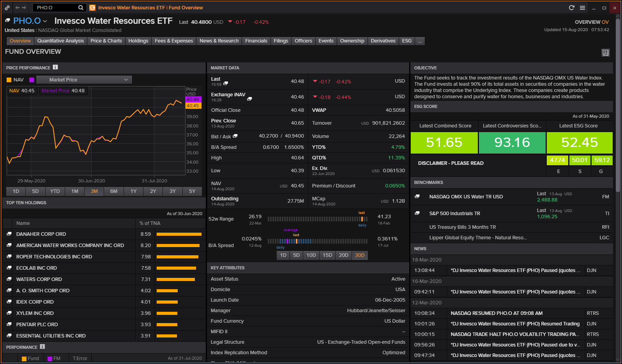The height and width of the screenshot is (364, 622).
Task: Click the bookmark icon beside Fund Overview
Action: 606,53
